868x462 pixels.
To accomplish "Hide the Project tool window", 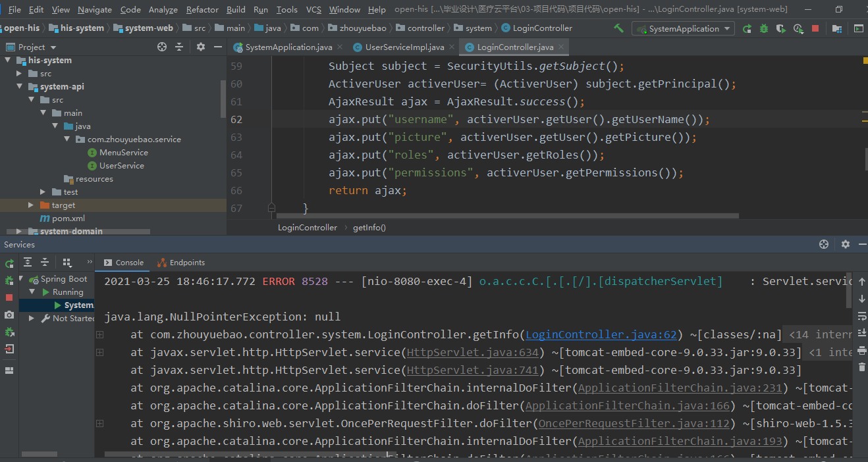I will [x=218, y=47].
